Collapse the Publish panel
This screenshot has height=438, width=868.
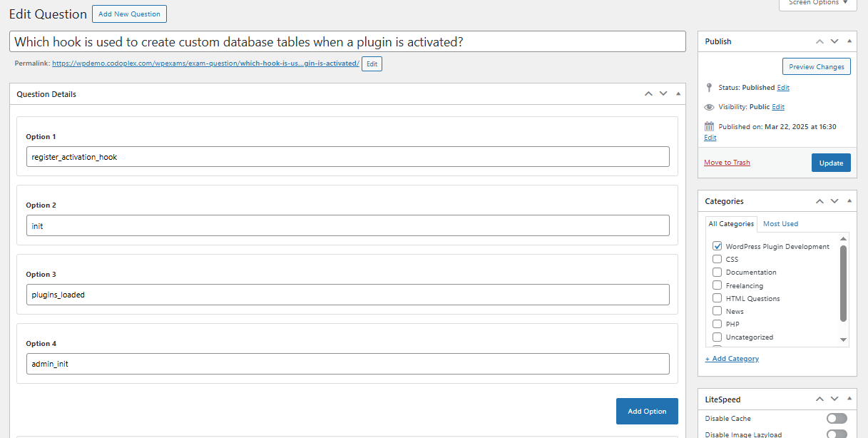pos(849,41)
